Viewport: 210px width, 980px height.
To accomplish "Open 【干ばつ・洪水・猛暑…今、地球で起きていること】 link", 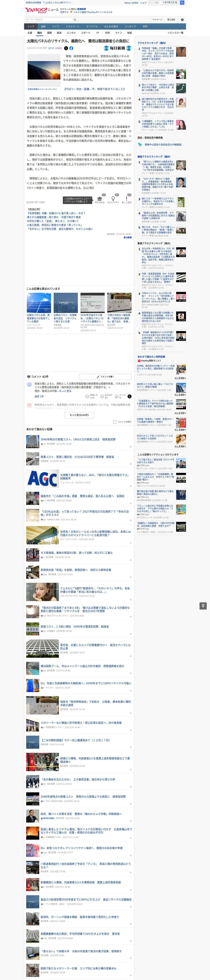I will [x=94, y=89].
